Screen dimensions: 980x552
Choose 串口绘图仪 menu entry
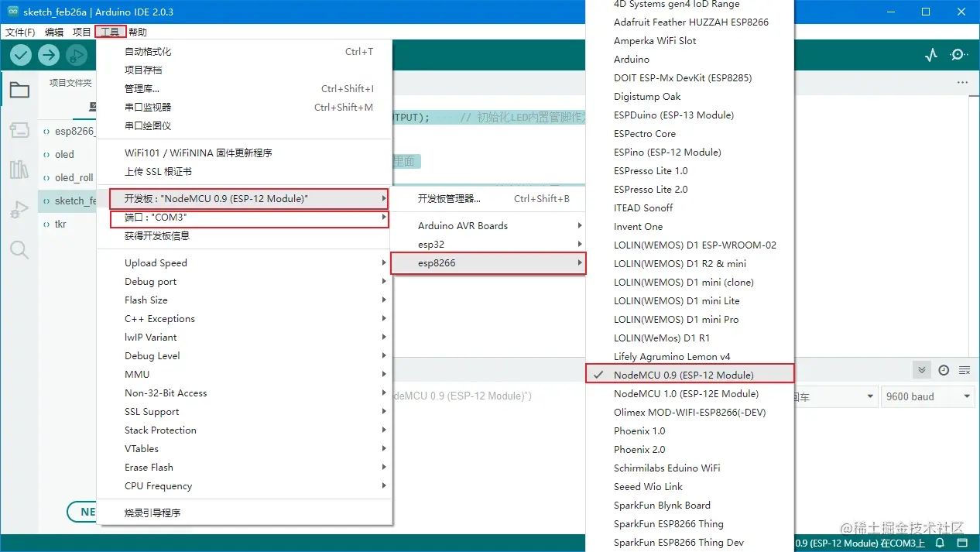(x=245, y=126)
